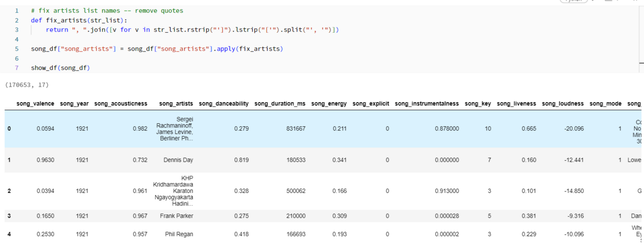Select the song_explicit column header
The image size is (644, 251).
click(371, 103)
